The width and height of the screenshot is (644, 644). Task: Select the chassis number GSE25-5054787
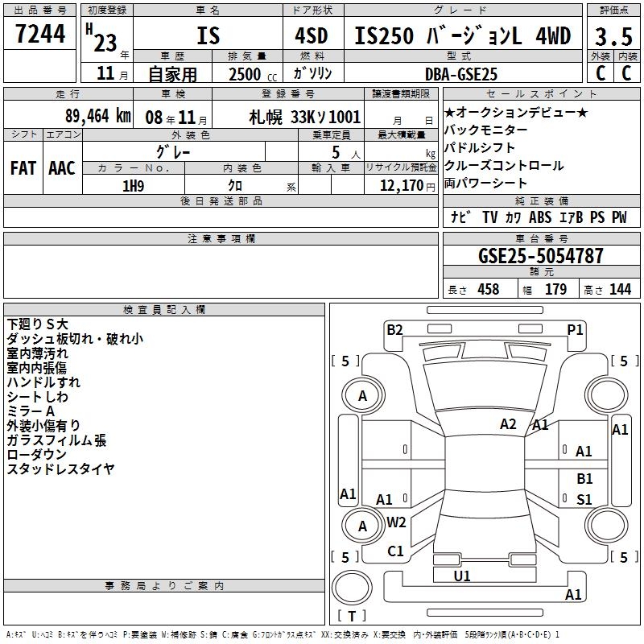(541, 256)
